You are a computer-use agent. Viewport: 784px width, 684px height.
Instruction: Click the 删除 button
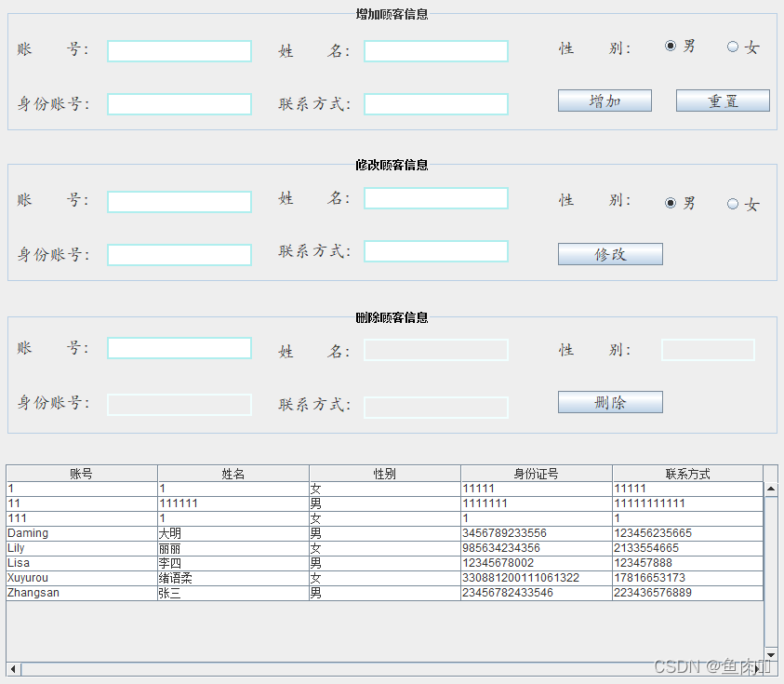(x=610, y=402)
